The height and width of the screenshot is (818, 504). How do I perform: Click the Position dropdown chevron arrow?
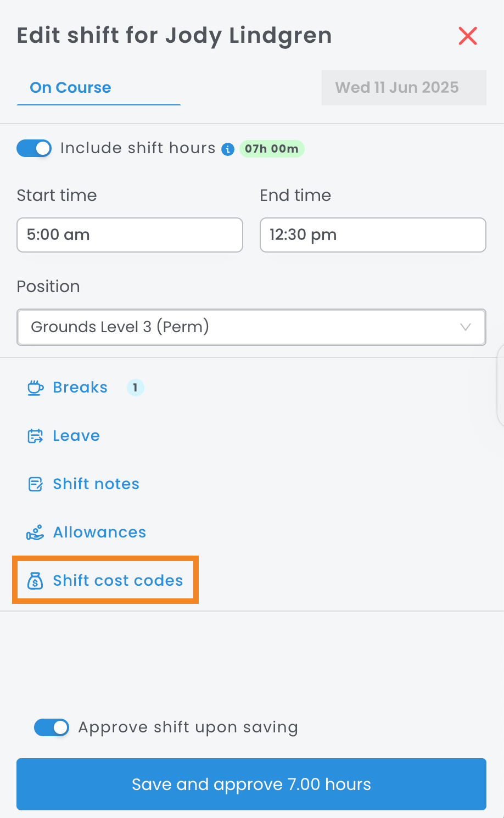[465, 327]
